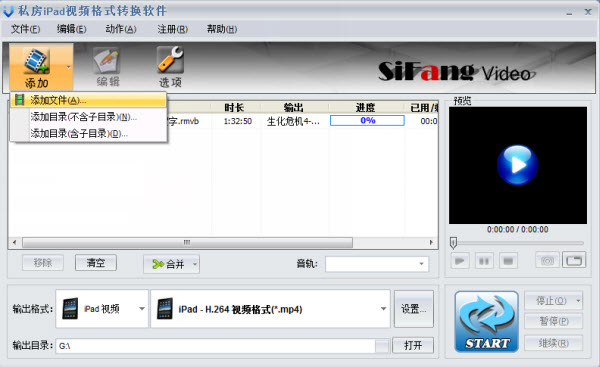Screen dimensions: 600x367
Task: Click the 输出目录 path field
Action: coord(215,346)
